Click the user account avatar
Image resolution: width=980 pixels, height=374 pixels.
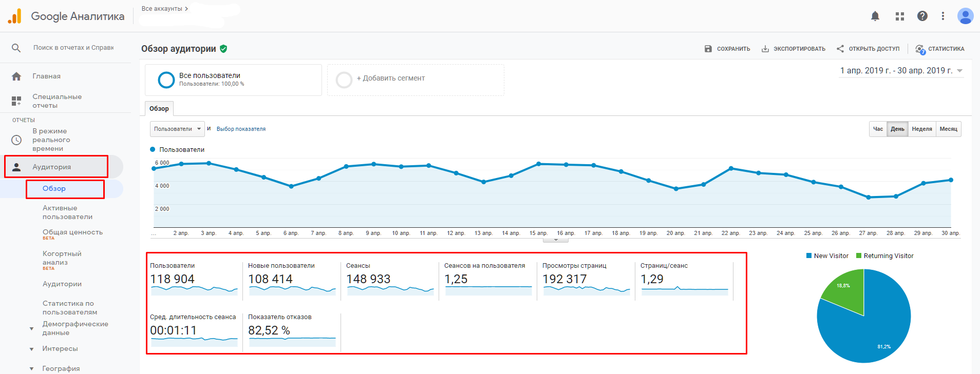coord(965,16)
